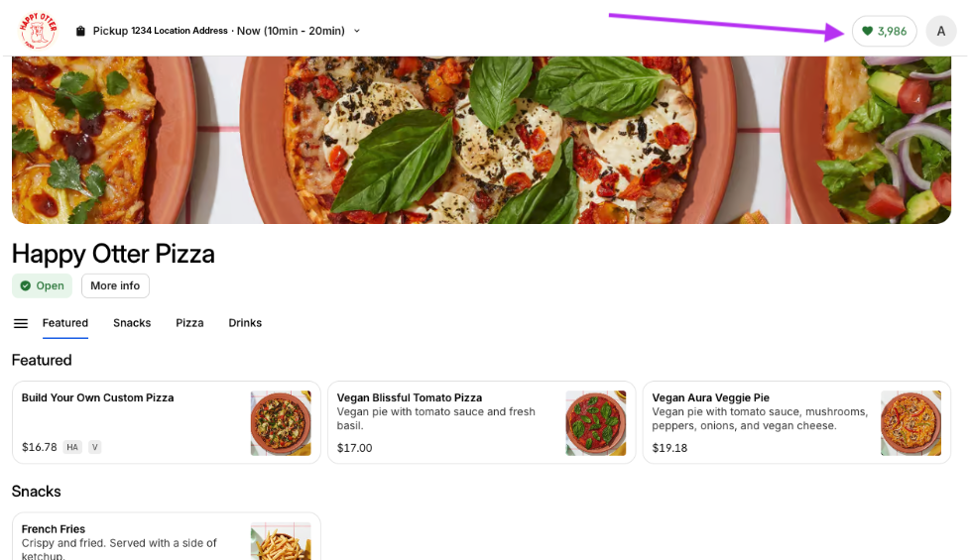970x560 pixels.
Task: Open the hamburger category menu
Action: pos(21,323)
